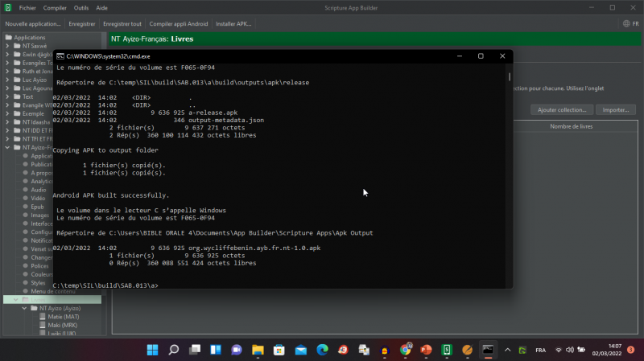This screenshot has height=361, width=644.
Task: Open Google Chrome from the taskbar
Action: tap(405, 350)
